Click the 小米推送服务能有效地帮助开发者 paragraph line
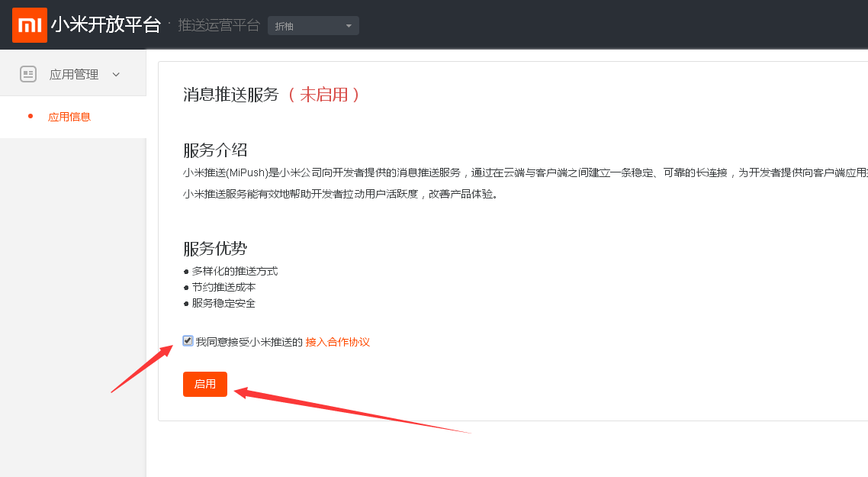Image resolution: width=868 pixels, height=477 pixels. (340, 194)
